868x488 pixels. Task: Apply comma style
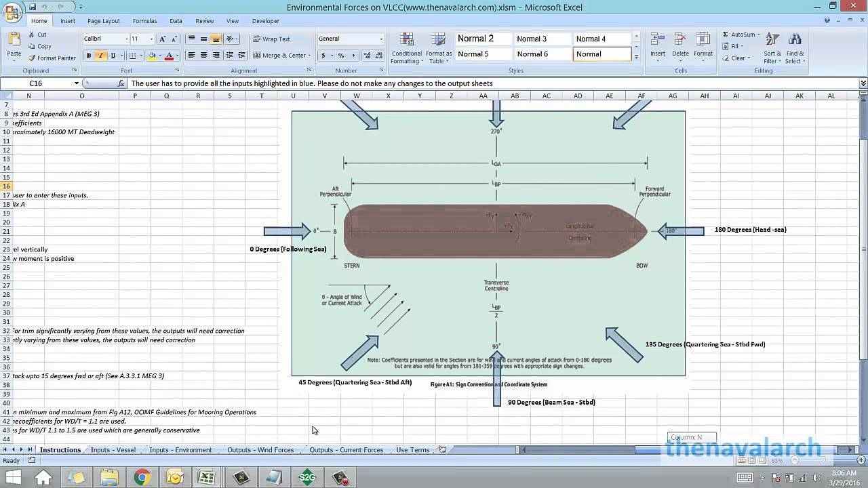point(352,56)
